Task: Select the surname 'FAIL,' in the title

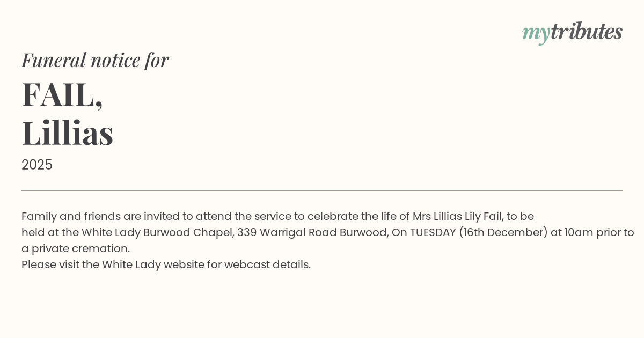Action: point(62,95)
